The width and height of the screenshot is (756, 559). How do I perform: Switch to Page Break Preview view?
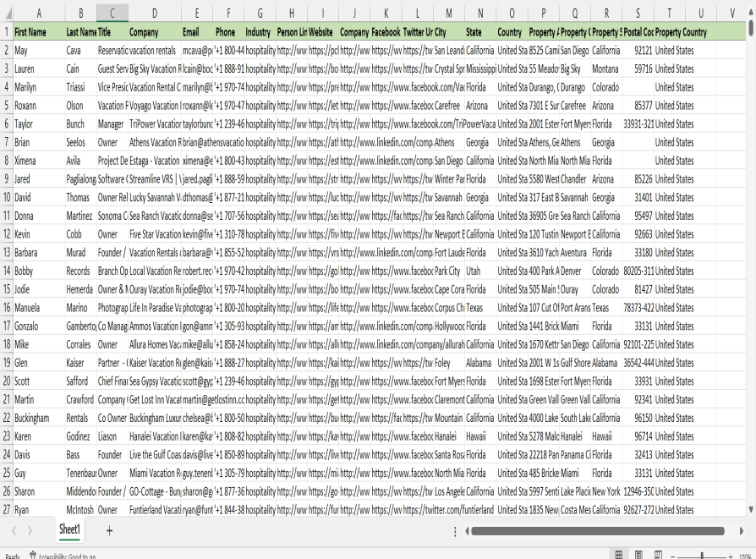click(x=659, y=555)
